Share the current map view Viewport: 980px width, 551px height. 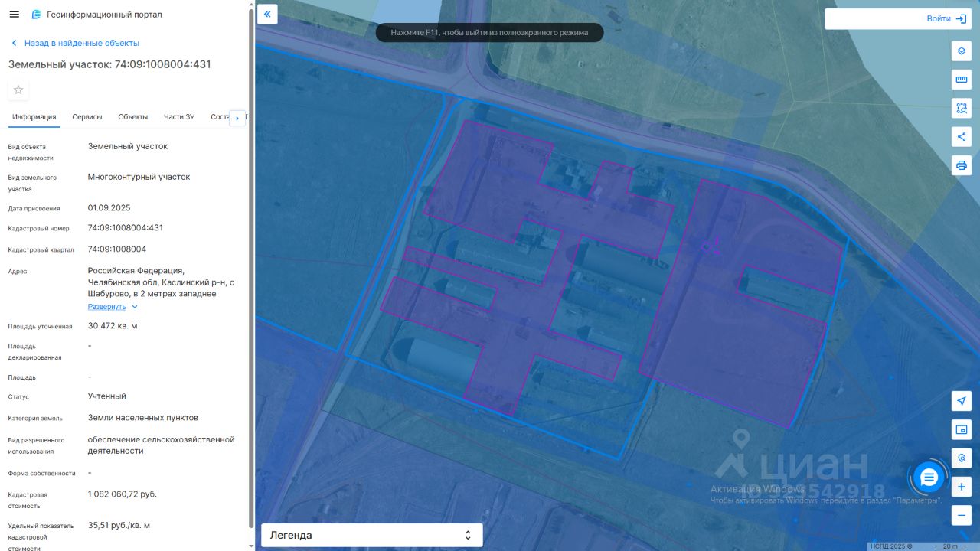coord(961,137)
